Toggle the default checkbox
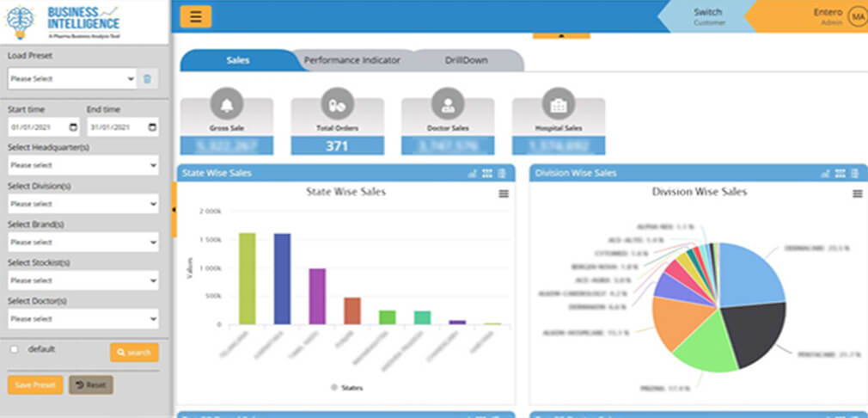The height and width of the screenshot is (418, 868). click(x=14, y=349)
